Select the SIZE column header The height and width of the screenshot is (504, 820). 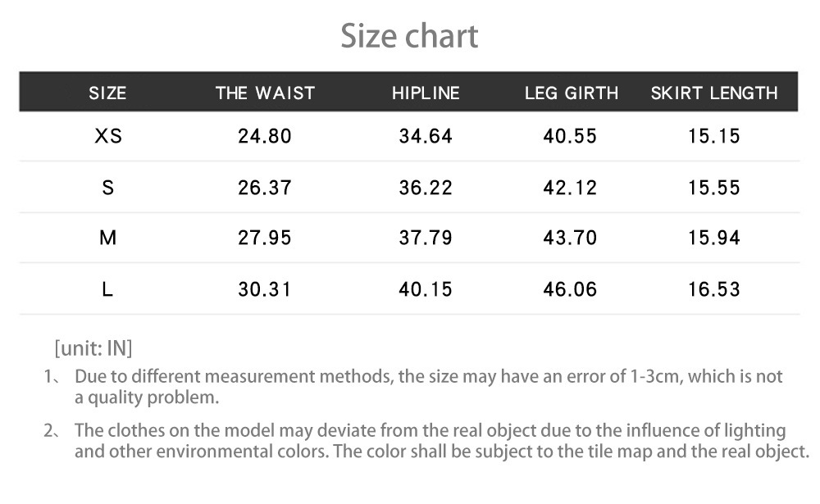point(107,93)
